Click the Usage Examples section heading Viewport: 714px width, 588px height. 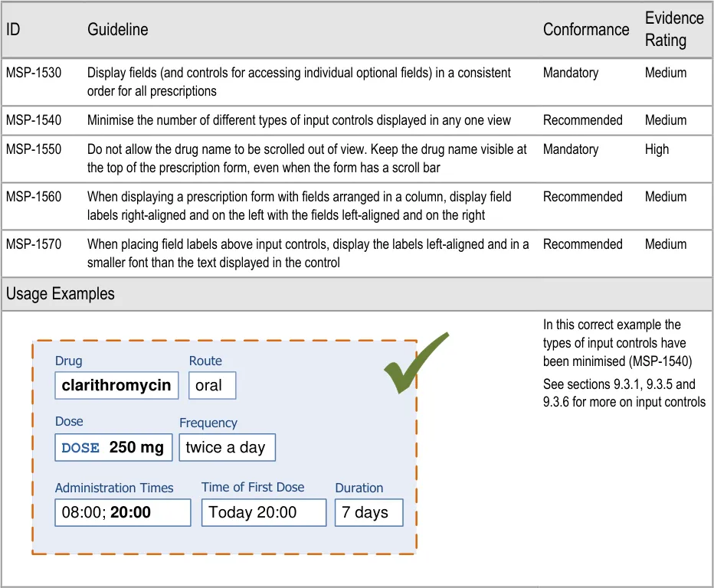[x=61, y=294]
